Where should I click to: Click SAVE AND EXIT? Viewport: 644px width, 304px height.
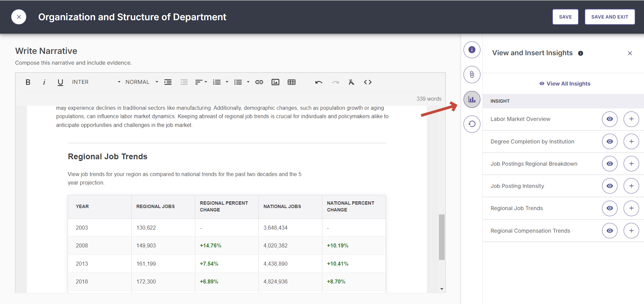(609, 17)
